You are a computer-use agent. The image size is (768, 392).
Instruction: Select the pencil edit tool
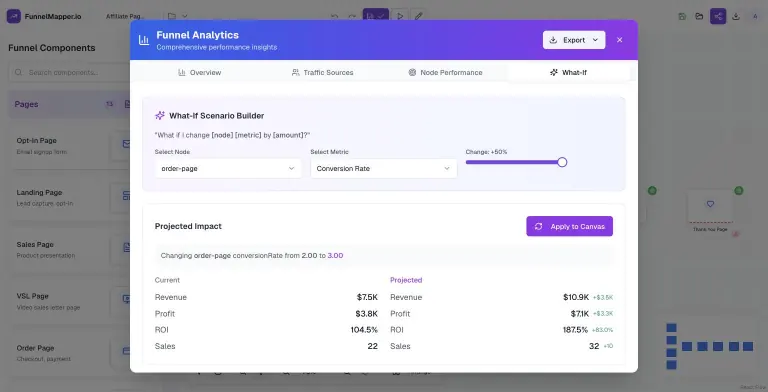[x=418, y=16]
